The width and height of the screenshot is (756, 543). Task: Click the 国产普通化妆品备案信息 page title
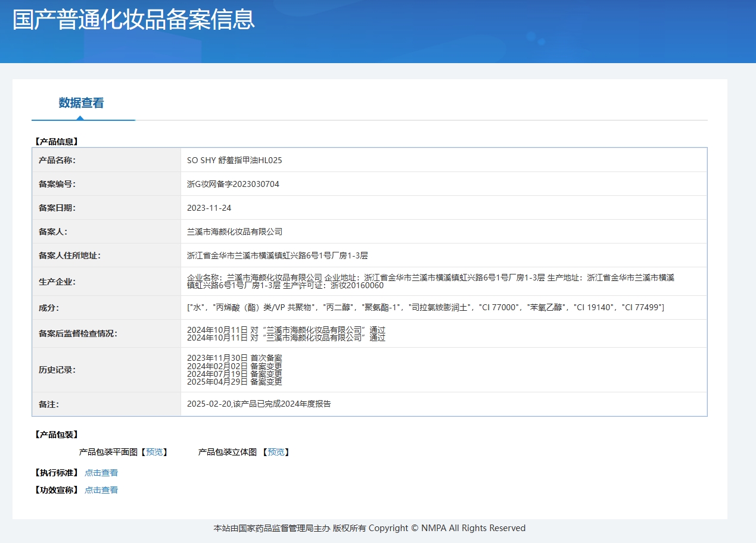pyautogui.click(x=133, y=20)
